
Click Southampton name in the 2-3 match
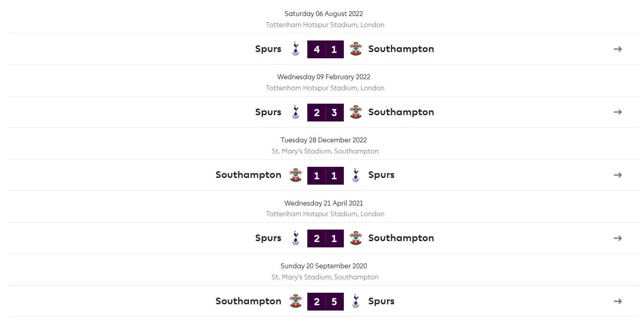click(401, 112)
